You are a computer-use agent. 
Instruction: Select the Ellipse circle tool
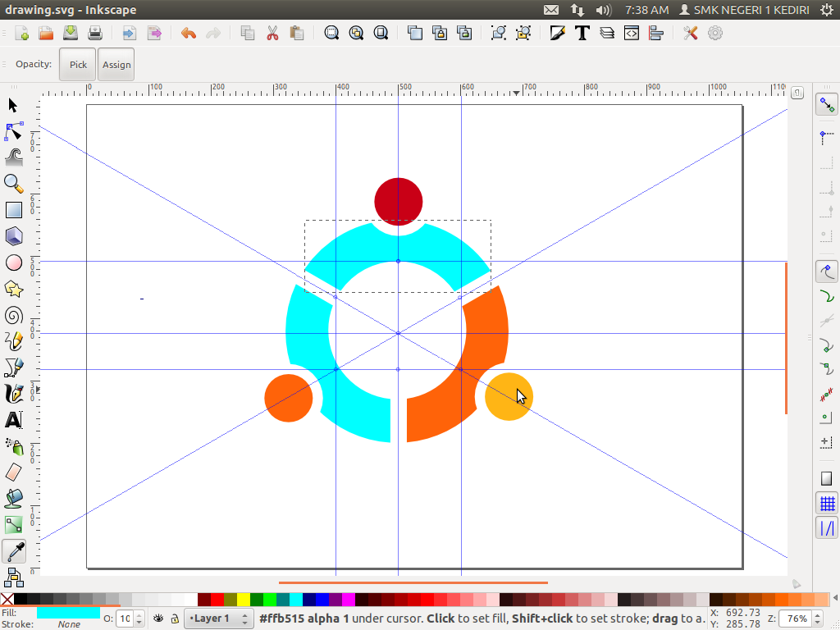pos(14,262)
